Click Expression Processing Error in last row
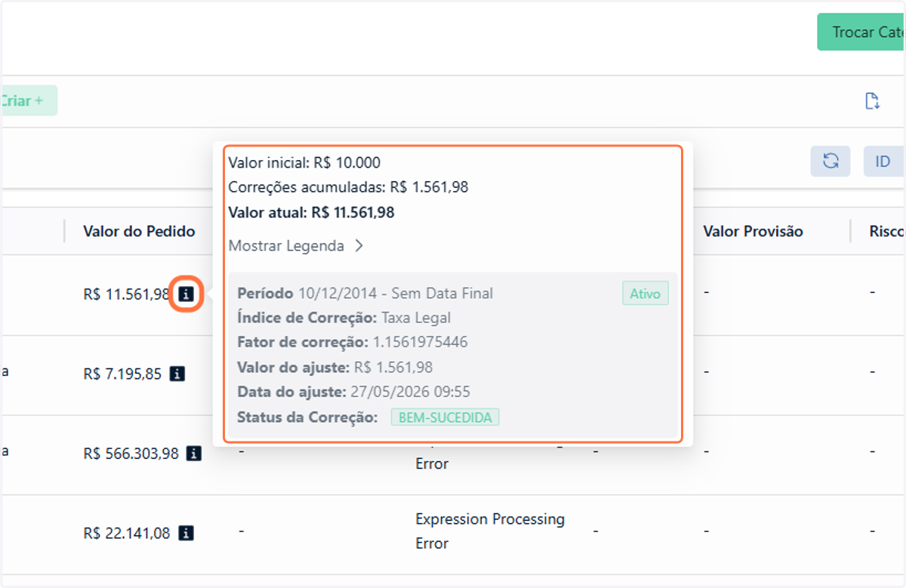906x588 pixels. (x=490, y=531)
